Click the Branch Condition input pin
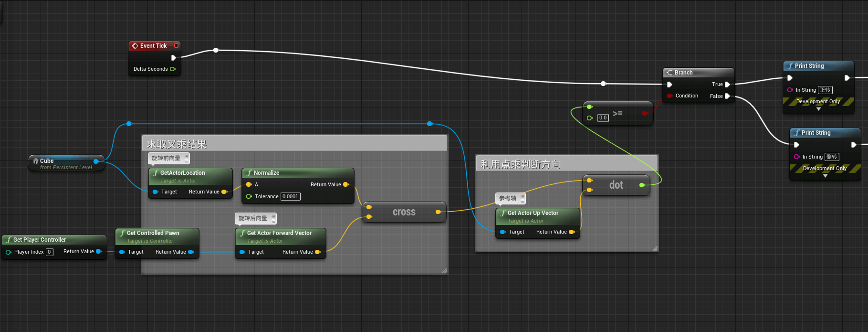Viewport: 868px width, 332px height. pyautogui.click(x=669, y=96)
